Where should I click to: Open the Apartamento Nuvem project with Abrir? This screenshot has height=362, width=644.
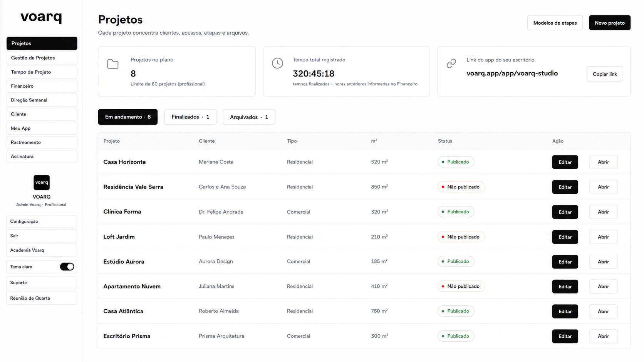pyautogui.click(x=603, y=287)
